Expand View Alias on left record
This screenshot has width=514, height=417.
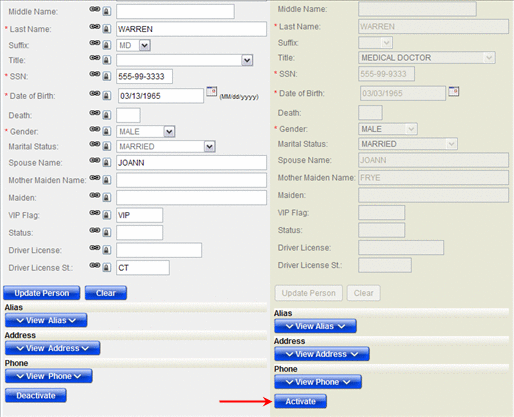pyautogui.click(x=46, y=320)
